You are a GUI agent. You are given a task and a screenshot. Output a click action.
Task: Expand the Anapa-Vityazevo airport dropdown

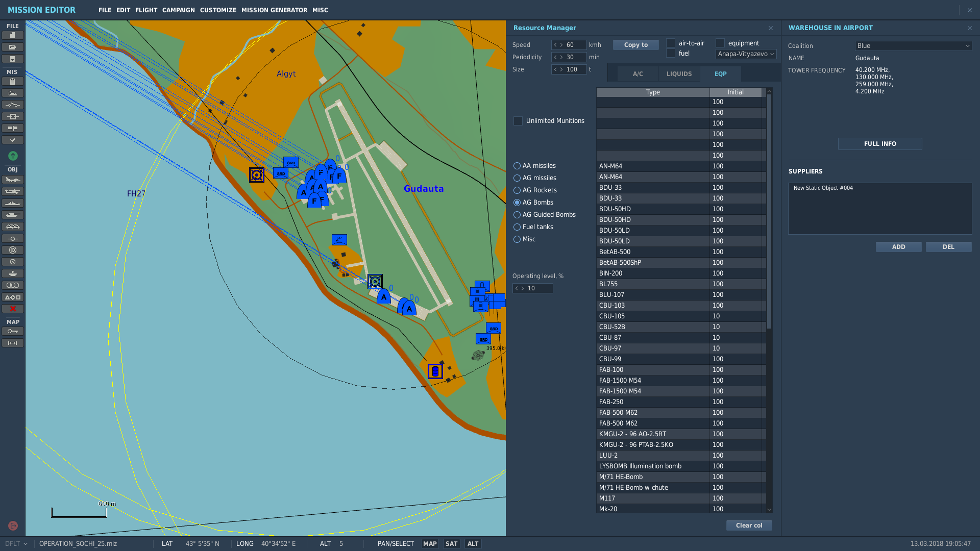tap(746, 54)
